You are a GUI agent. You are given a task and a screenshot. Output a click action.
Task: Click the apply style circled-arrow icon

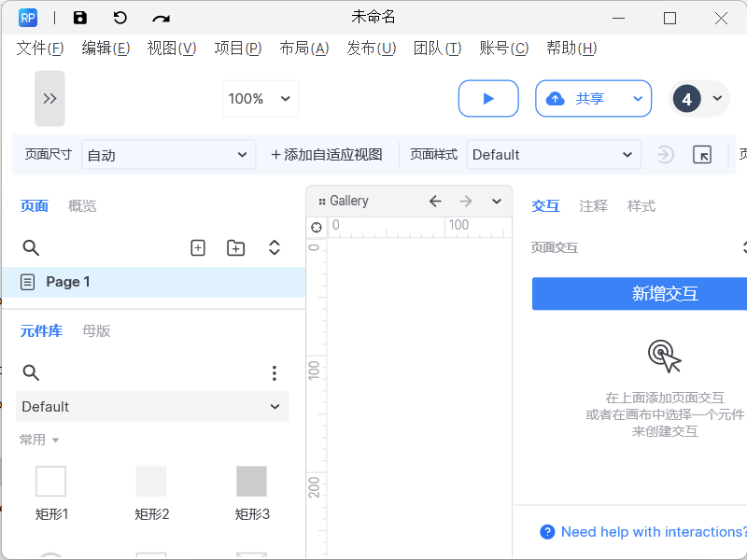pos(665,155)
